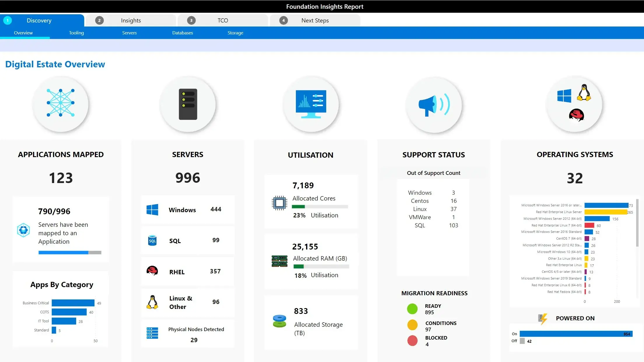Open the Tooling sub-tab

click(76, 33)
